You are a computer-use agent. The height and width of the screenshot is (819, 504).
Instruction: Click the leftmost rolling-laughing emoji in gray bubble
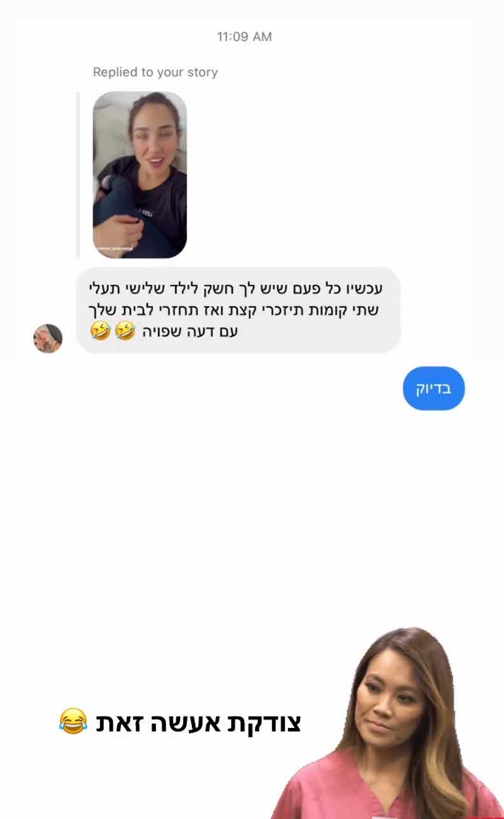100,331
